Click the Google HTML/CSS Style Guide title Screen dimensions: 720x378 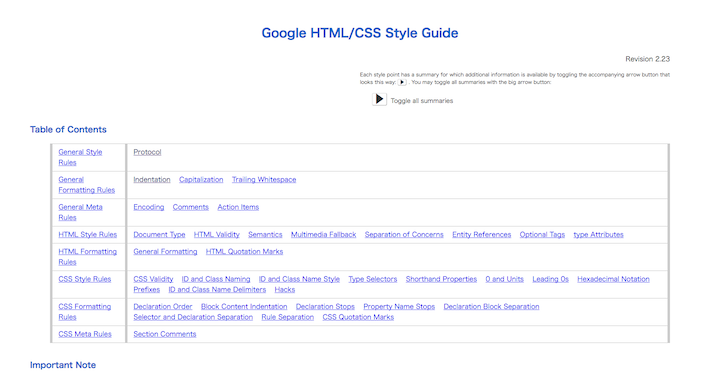pyautogui.click(x=360, y=33)
